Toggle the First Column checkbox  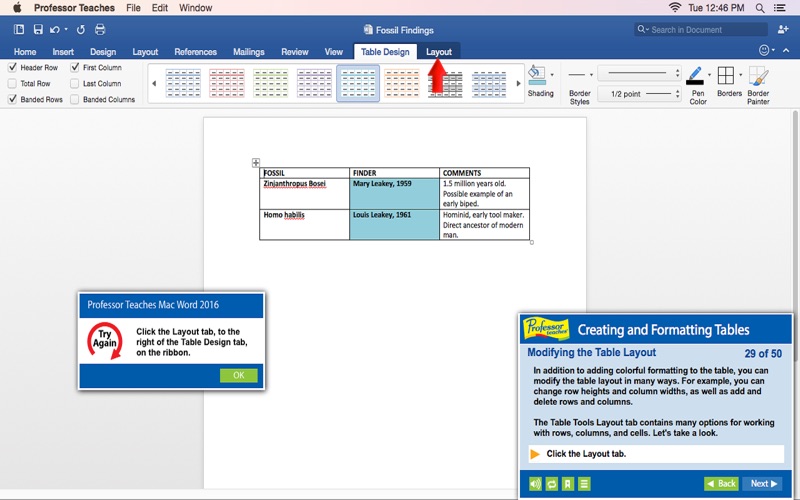click(75, 67)
